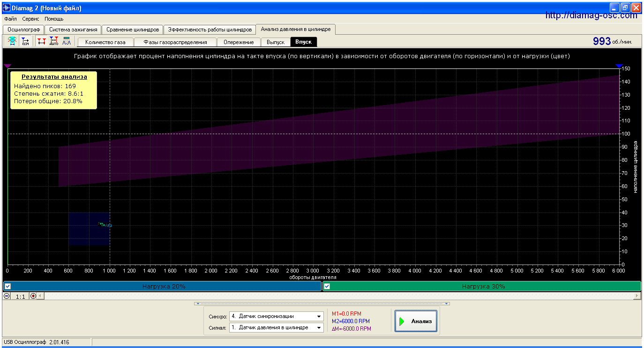
Task: Click the zoom in red plus icon
Action: [33, 296]
